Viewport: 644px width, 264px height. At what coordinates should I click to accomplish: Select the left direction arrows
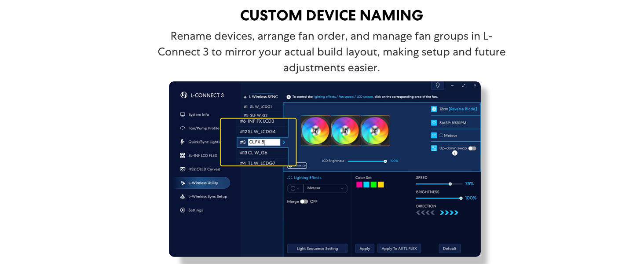425,213
